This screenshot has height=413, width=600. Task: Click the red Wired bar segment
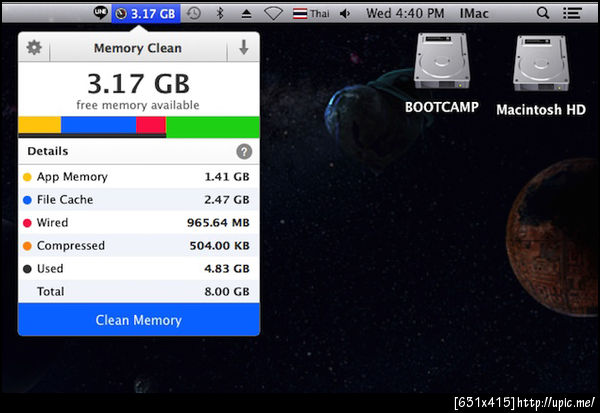151,125
